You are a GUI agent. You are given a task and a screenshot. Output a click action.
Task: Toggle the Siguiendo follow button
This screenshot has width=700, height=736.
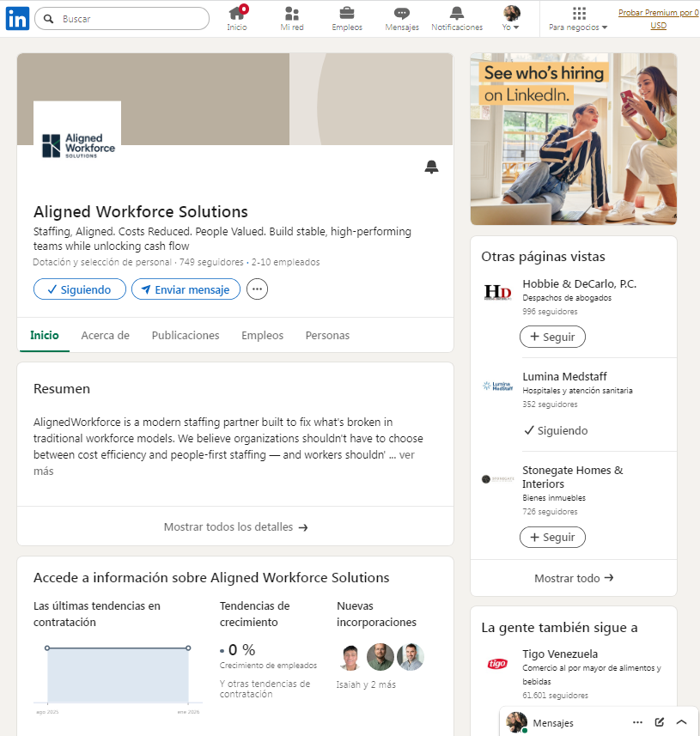[80, 289]
